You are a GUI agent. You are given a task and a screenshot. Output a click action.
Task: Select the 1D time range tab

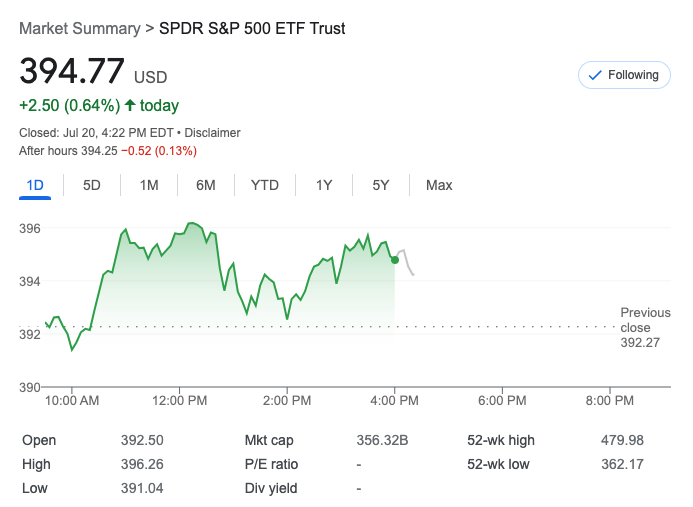(x=34, y=185)
